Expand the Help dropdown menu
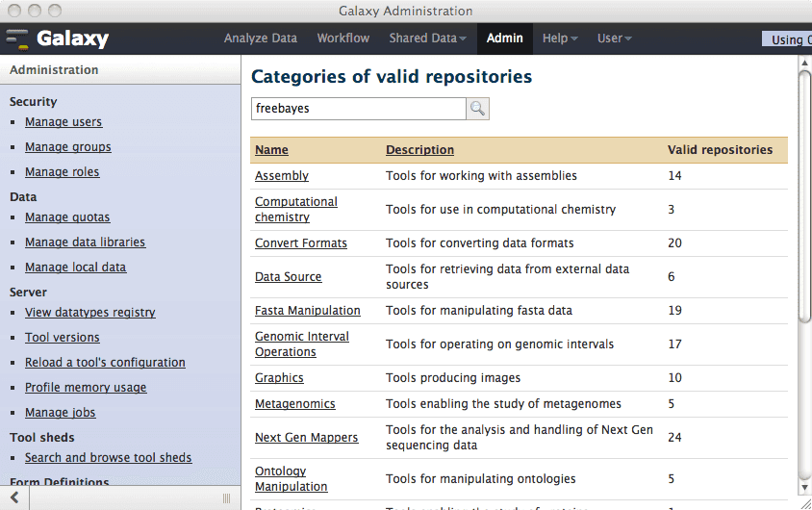Viewport: 812px width, 510px height. click(x=560, y=38)
